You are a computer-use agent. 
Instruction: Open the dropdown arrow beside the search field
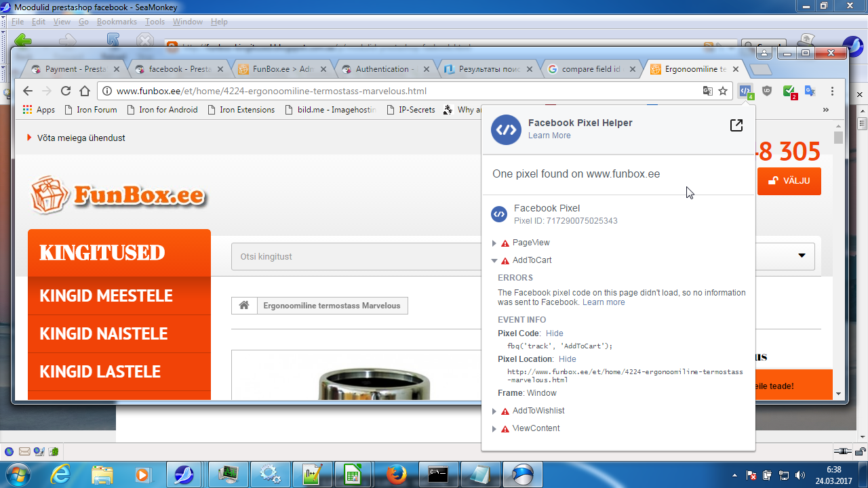tap(802, 256)
